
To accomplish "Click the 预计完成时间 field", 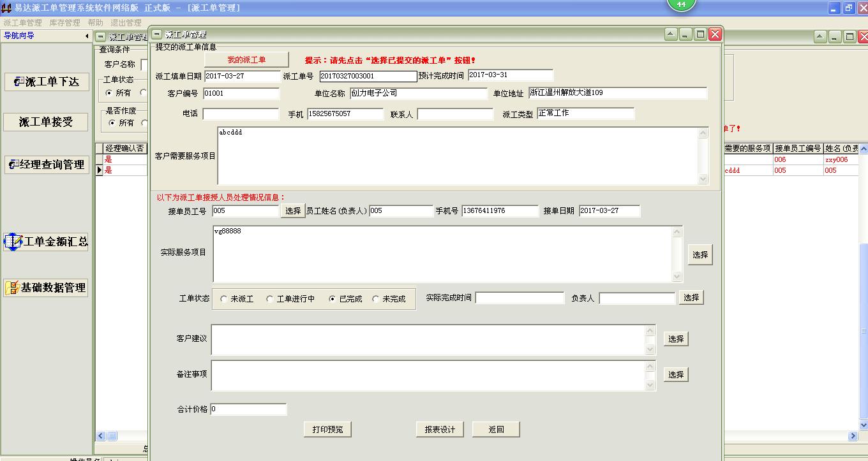I will [x=511, y=75].
